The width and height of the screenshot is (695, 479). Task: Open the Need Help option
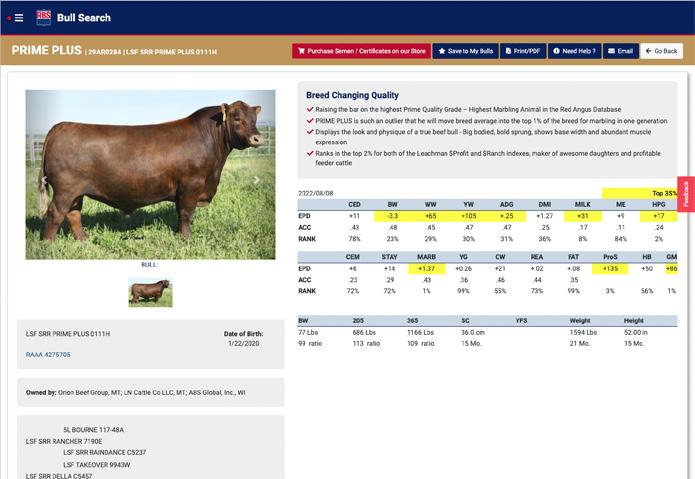click(574, 50)
